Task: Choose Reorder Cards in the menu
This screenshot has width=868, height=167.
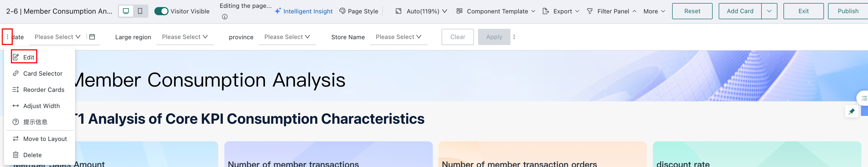Action: [39, 90]
